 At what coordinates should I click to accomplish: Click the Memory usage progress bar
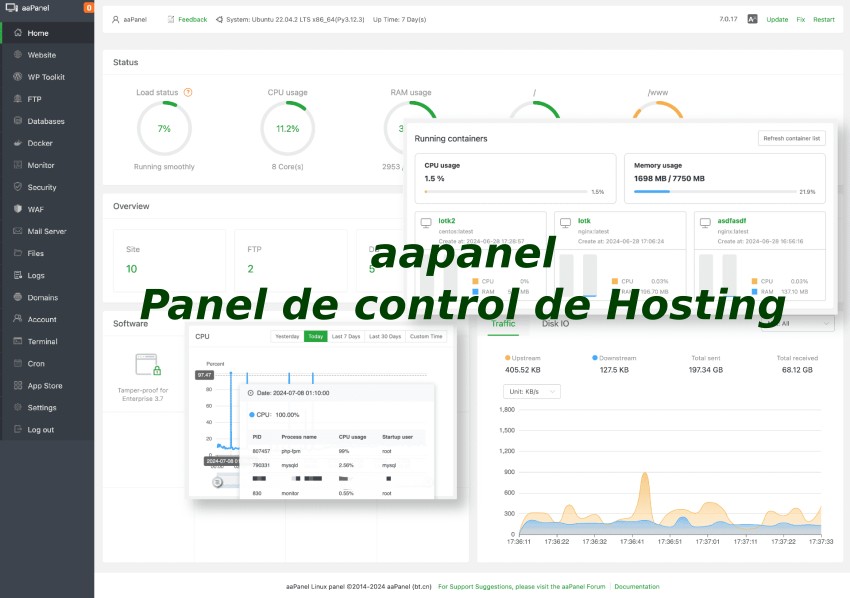click(x=716, y=191)
